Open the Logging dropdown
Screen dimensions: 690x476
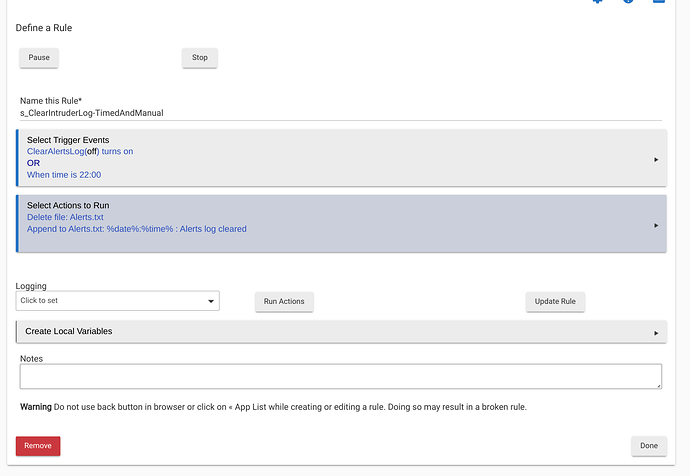pyautogui.click(x=117, y=301)
